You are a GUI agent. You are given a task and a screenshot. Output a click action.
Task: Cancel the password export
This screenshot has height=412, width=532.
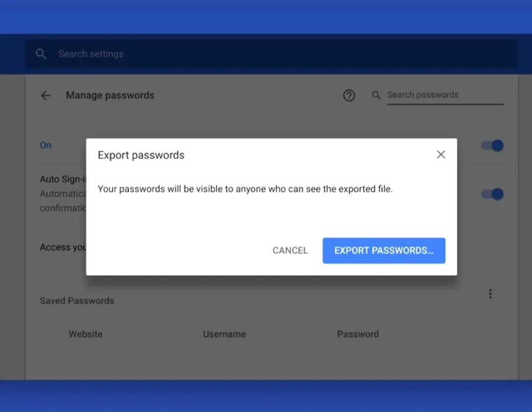pos(290,250)
